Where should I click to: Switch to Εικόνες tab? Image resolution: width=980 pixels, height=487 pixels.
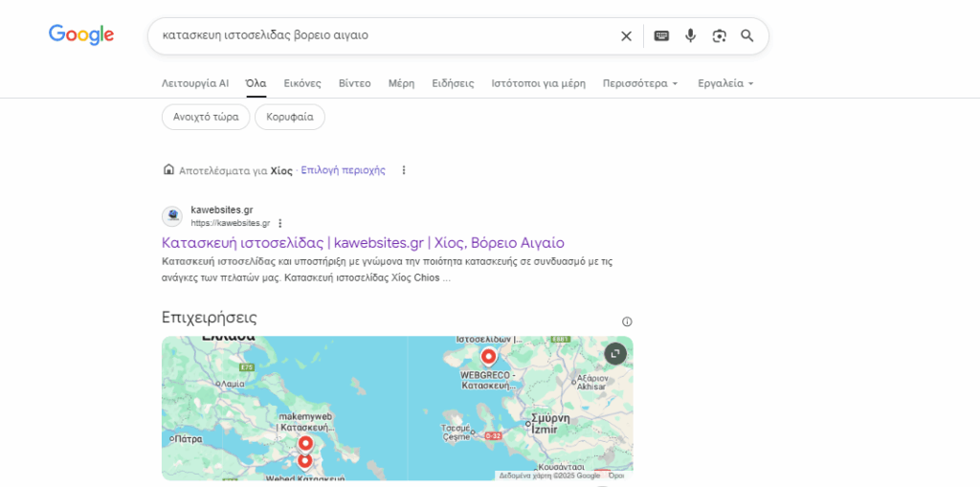pos(302,83)
